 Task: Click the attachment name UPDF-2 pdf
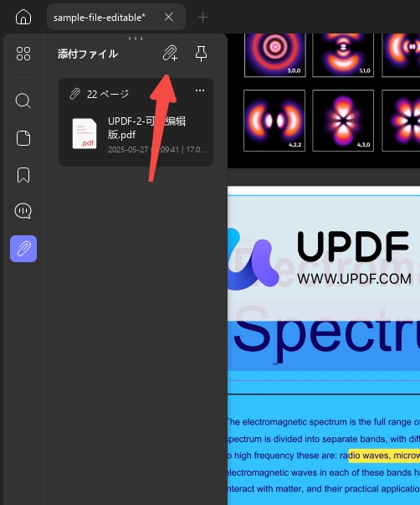(146, 128)
